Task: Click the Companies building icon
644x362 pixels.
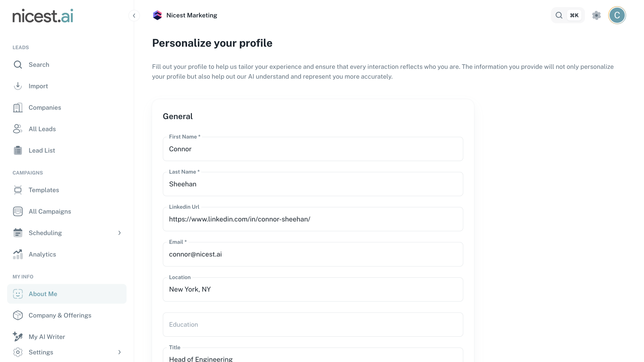Action: tap(18, 107)
